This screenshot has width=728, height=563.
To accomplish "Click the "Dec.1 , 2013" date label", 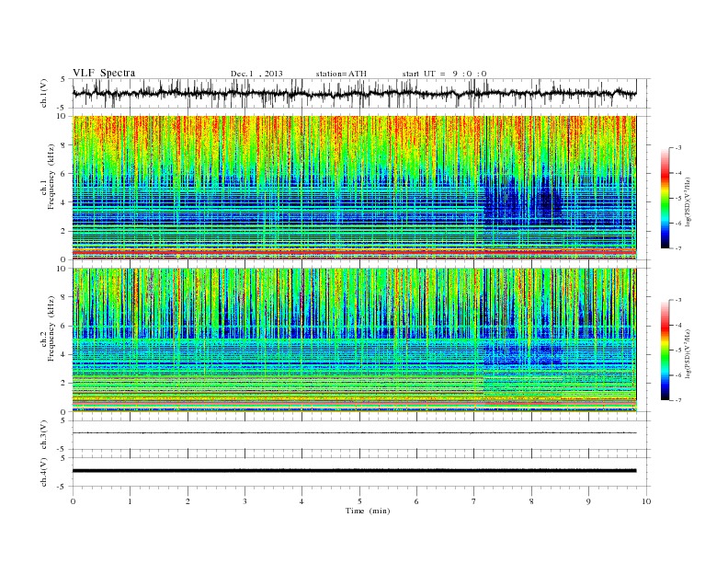I will pyautogui.click(x=256, y=74).
